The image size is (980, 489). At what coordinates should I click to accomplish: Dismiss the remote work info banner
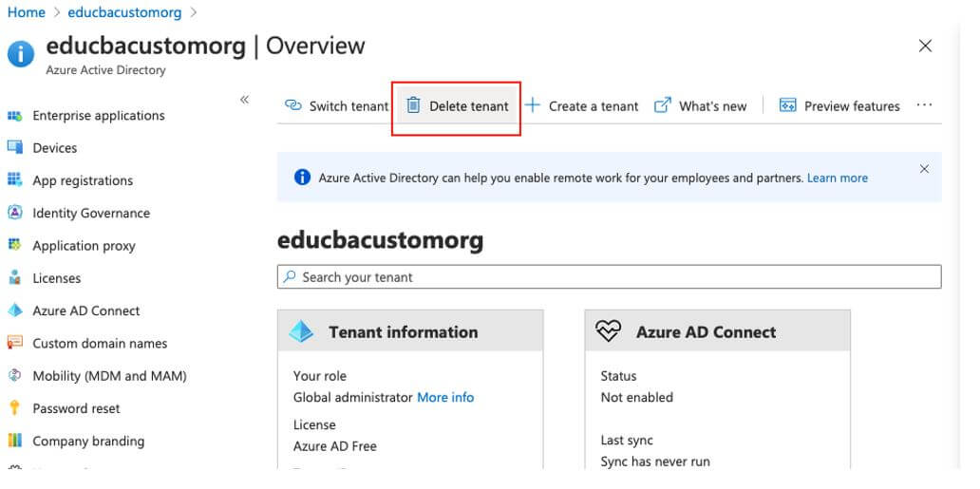coord(924,169)
